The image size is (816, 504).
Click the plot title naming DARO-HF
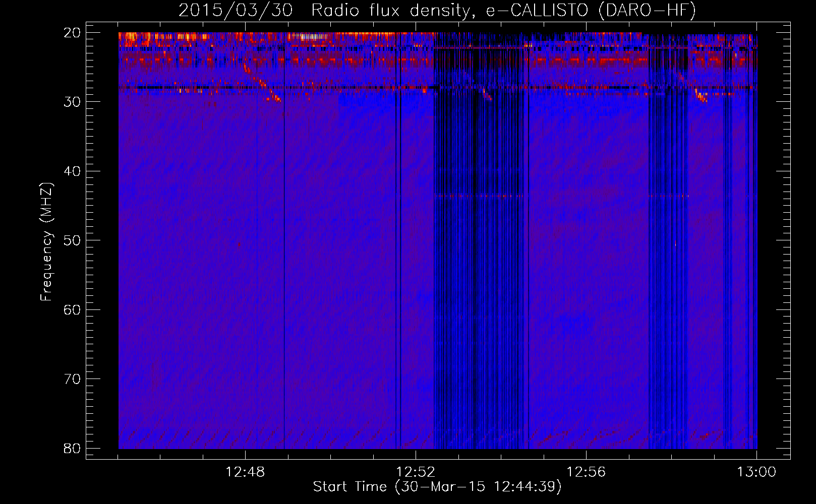(x=437, y=10)
